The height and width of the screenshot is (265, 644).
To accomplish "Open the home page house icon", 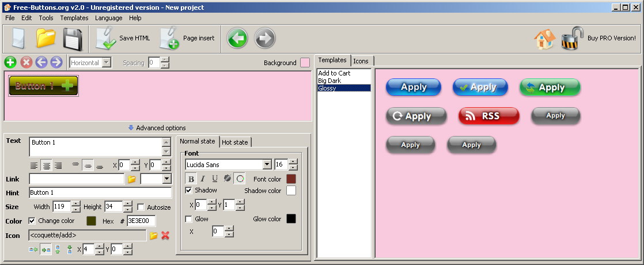I will click(x=544, y=39).
